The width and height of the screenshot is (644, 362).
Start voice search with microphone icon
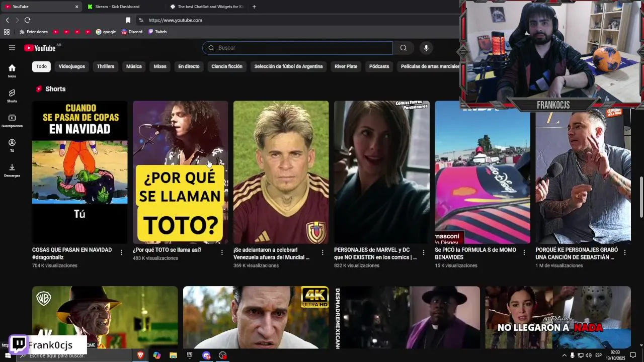tap(426, 48)
